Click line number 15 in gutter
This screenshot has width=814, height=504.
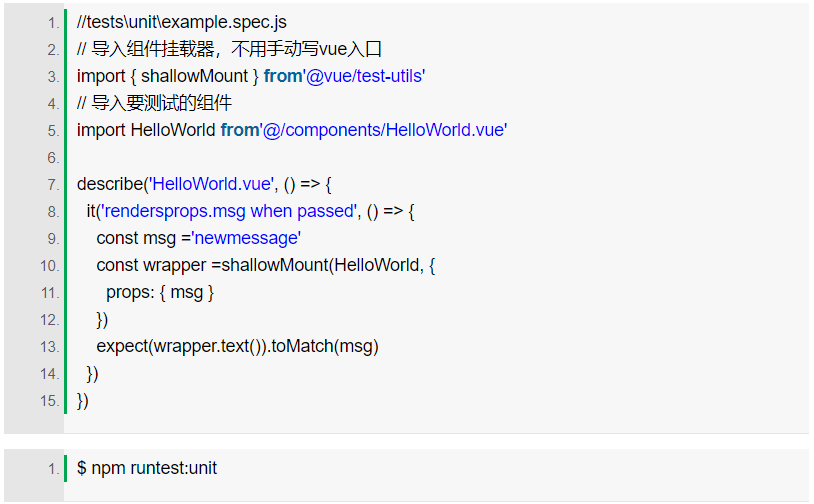[50, 401]
